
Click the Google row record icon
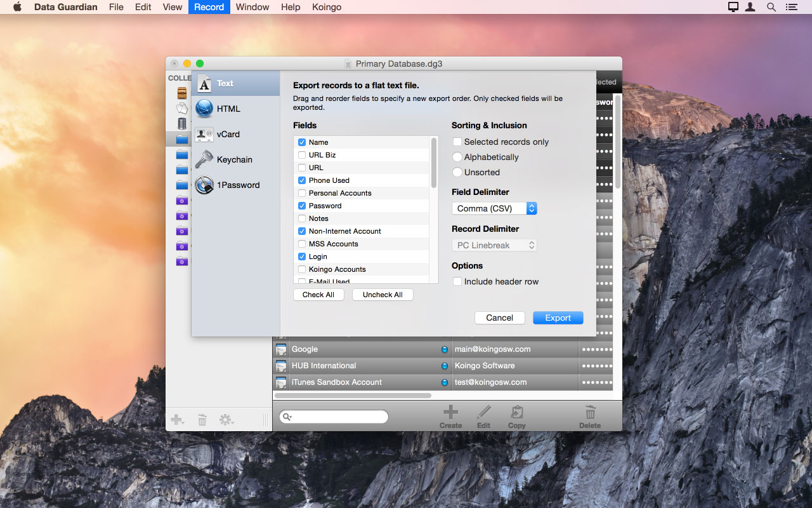(x=281, y=349)
